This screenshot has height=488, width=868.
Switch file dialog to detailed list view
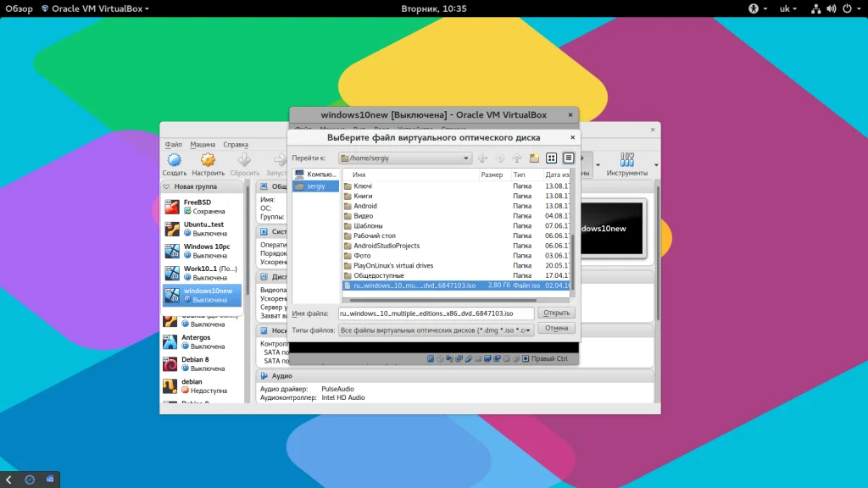(569, 158)
